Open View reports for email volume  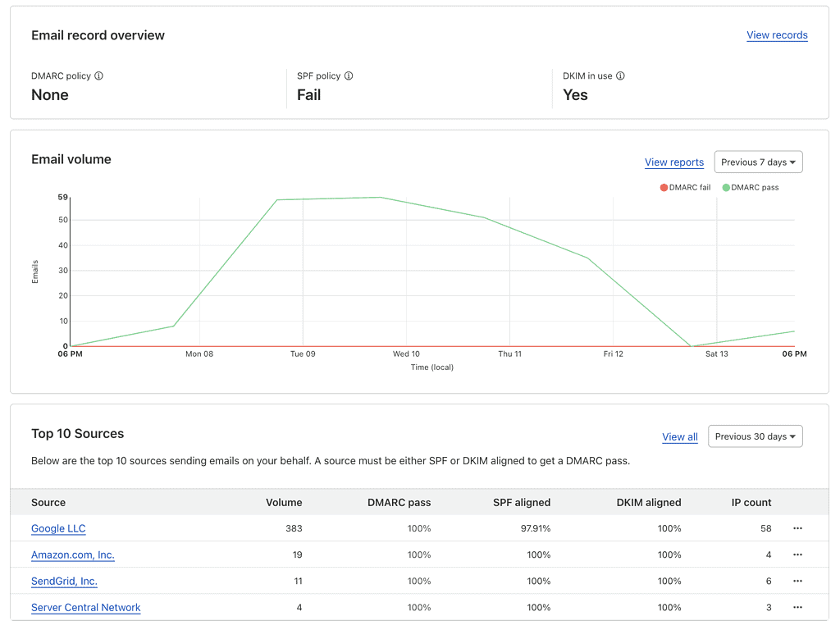673,162
